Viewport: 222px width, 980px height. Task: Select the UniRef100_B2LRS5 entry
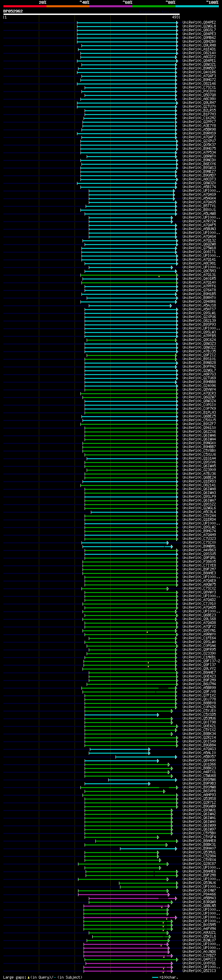click(199, 110)
